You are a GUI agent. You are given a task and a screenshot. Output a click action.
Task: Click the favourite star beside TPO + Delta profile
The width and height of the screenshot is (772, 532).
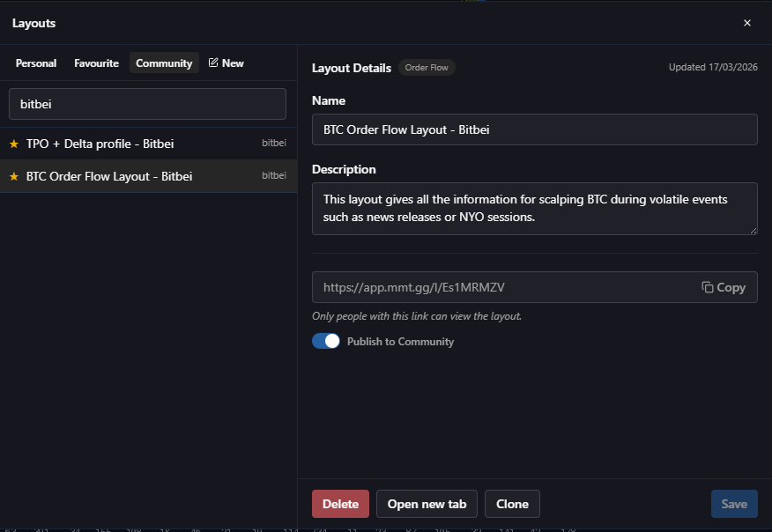click(14, 144)
